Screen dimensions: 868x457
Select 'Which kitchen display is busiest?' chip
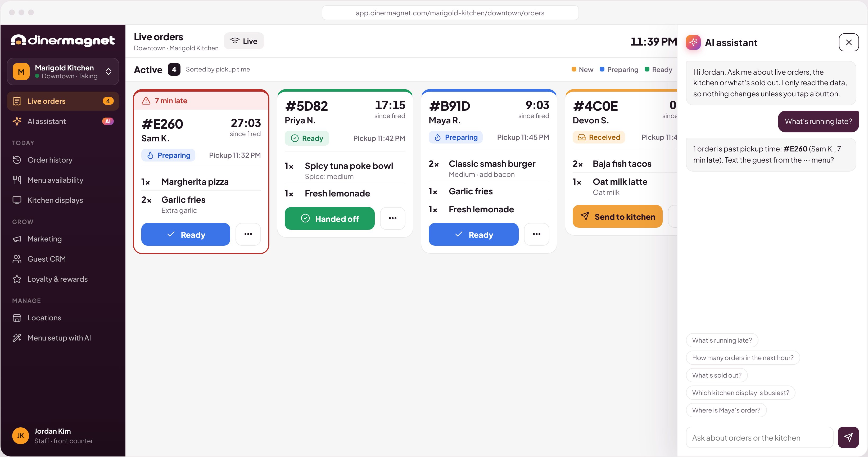pyautogui.click(x=741, y=393)
